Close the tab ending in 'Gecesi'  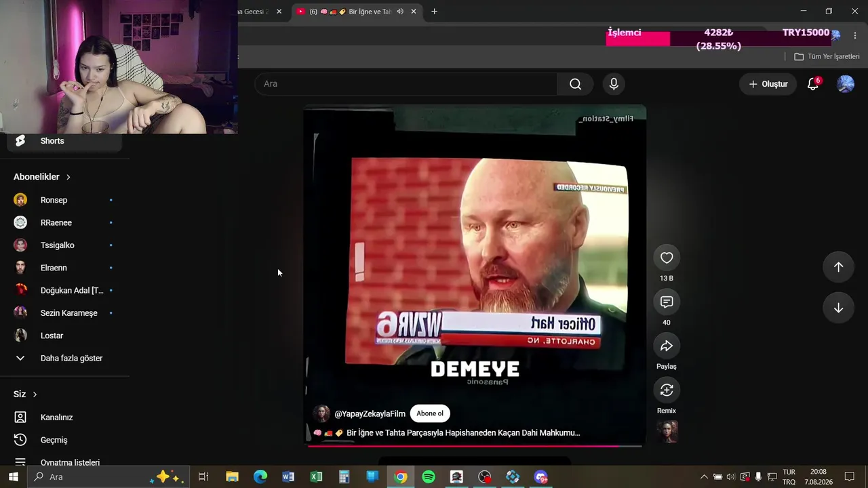[279, 12]
